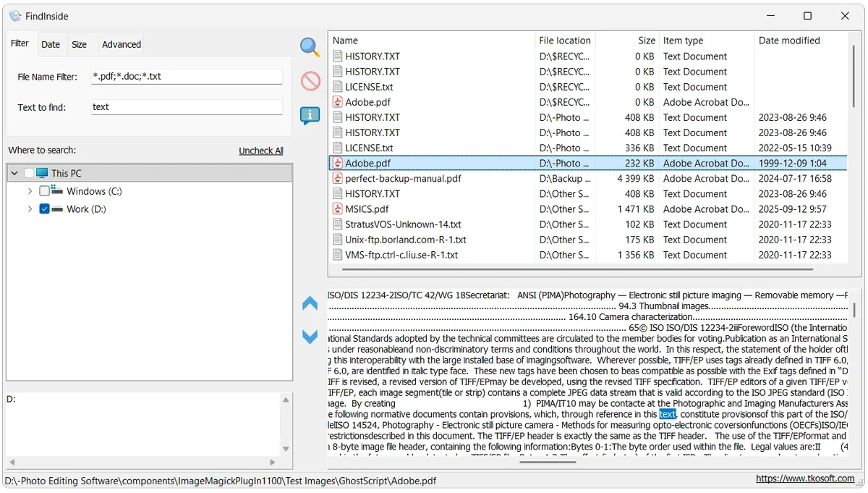Expand the Work (D:) tree node

pyautogui.click(x=30, y=209)
